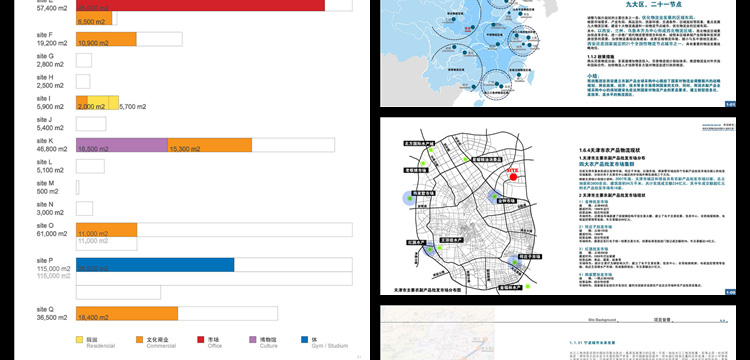Pick the red Office legend swatch
The image size is (750, 360).
point(201,339)
